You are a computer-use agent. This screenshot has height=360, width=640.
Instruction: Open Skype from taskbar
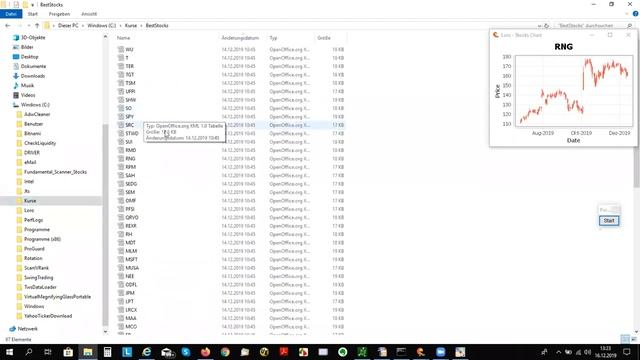coord(186,352)
